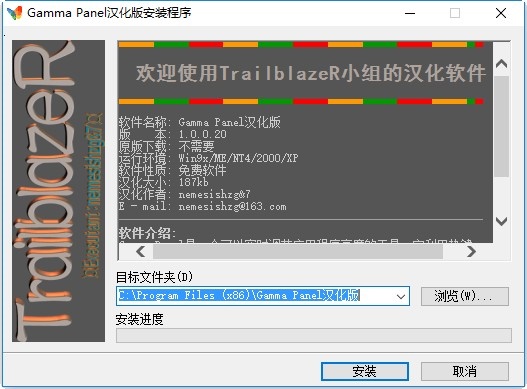Close the installer window
Screen dimensions: 527x389
tap(501, 13)
